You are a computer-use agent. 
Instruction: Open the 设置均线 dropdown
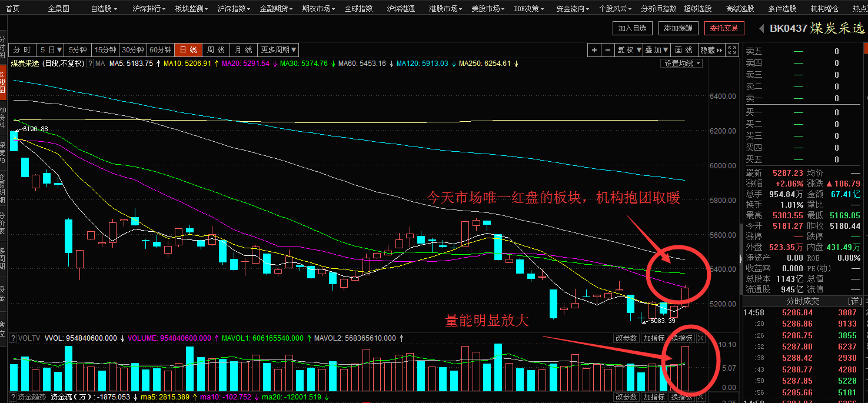coord(682,63)
